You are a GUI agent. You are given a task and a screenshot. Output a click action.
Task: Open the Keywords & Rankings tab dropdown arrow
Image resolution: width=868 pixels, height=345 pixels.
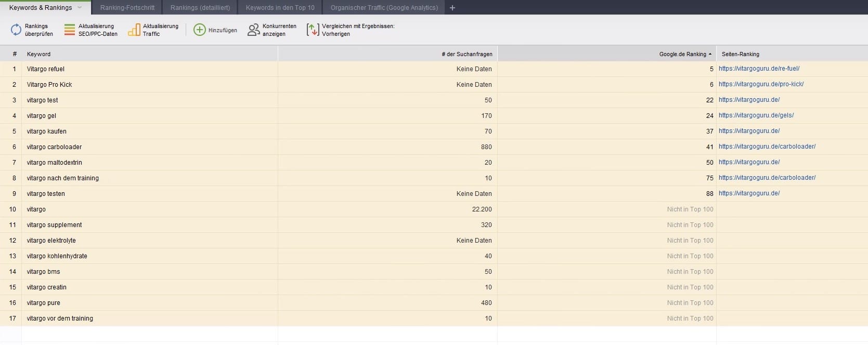80,8
